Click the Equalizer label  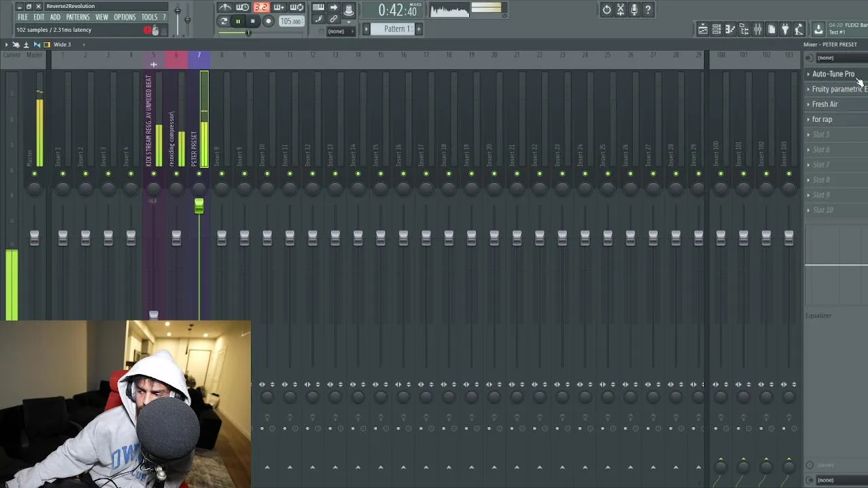[818, 316]
